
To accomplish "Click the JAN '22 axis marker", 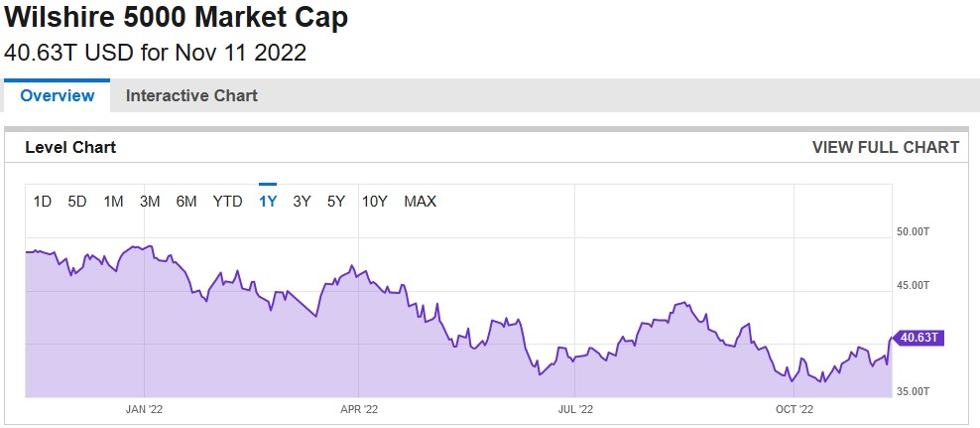I will coord(144,408).
